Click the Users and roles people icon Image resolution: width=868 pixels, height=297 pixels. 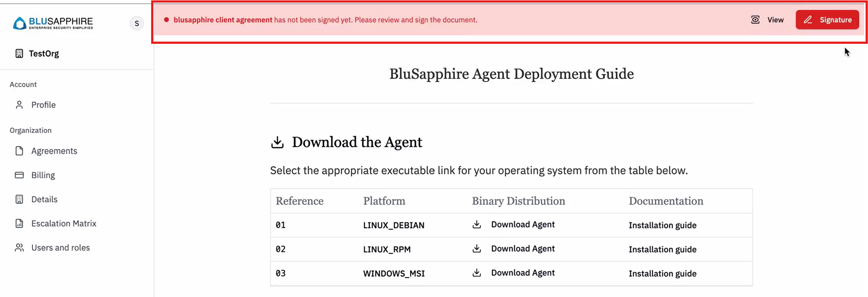coord(19,247)
